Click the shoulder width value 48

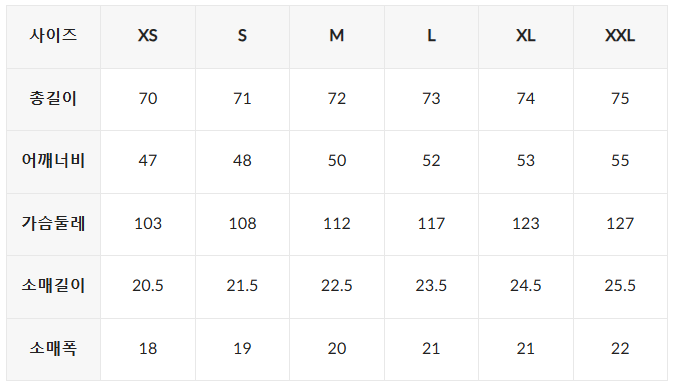(242, 161)
